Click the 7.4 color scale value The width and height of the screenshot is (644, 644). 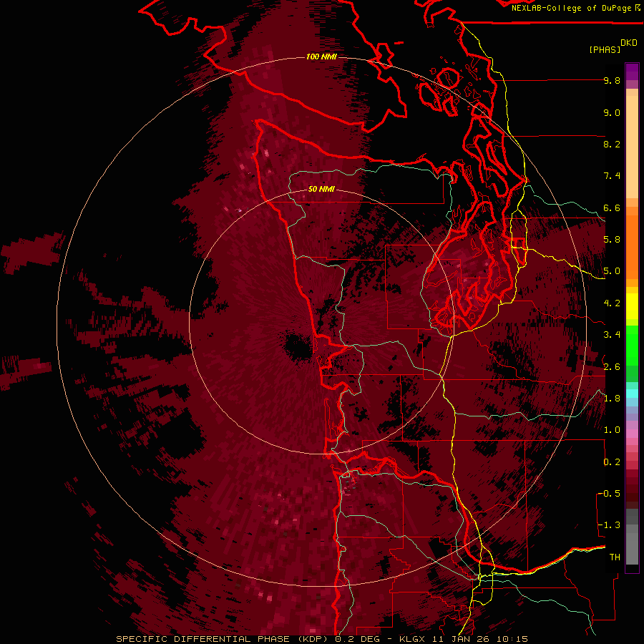coord(612,176)
